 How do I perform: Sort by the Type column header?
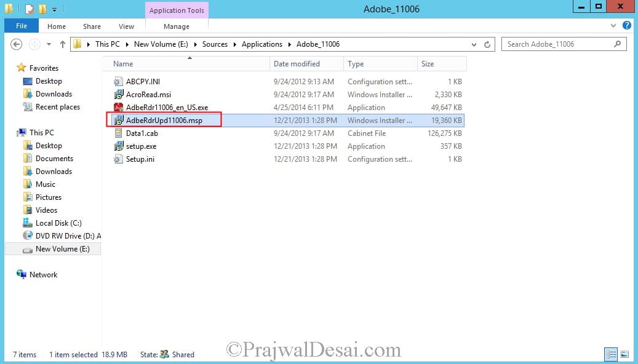click(380, 64)
